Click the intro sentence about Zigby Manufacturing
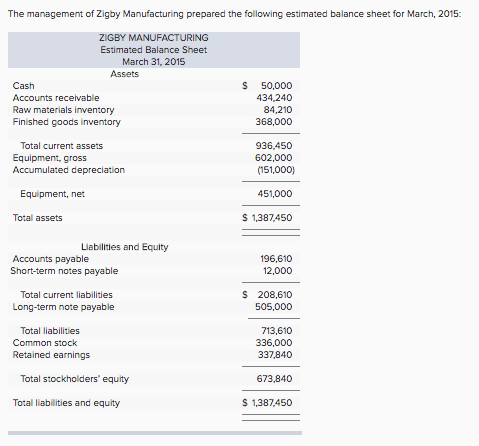The image size is (479, 446). tap(235, 14)
